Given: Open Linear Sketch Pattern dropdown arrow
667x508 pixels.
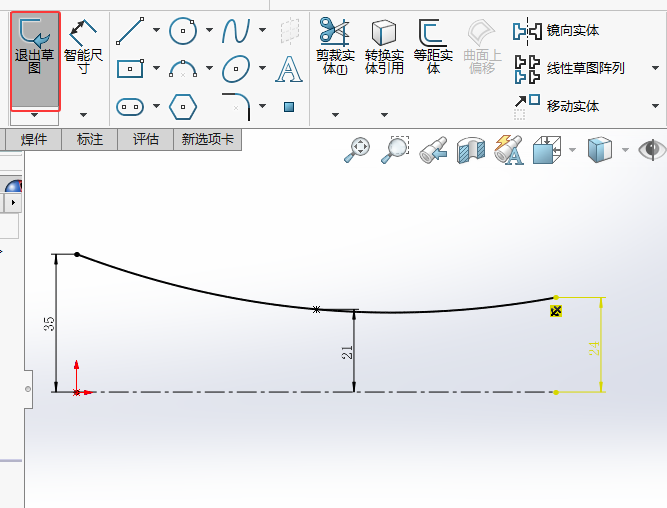Looking at the screenshot, I should click(655, 68).
